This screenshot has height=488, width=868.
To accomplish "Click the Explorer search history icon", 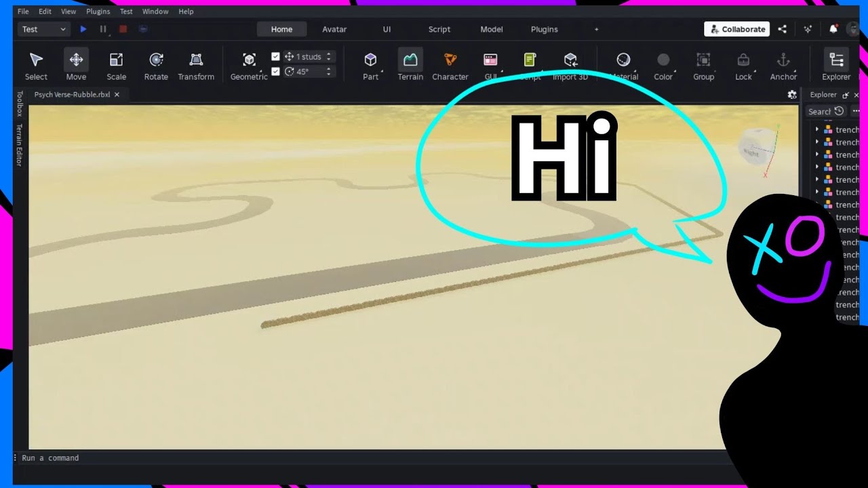I will click(840, 111).
